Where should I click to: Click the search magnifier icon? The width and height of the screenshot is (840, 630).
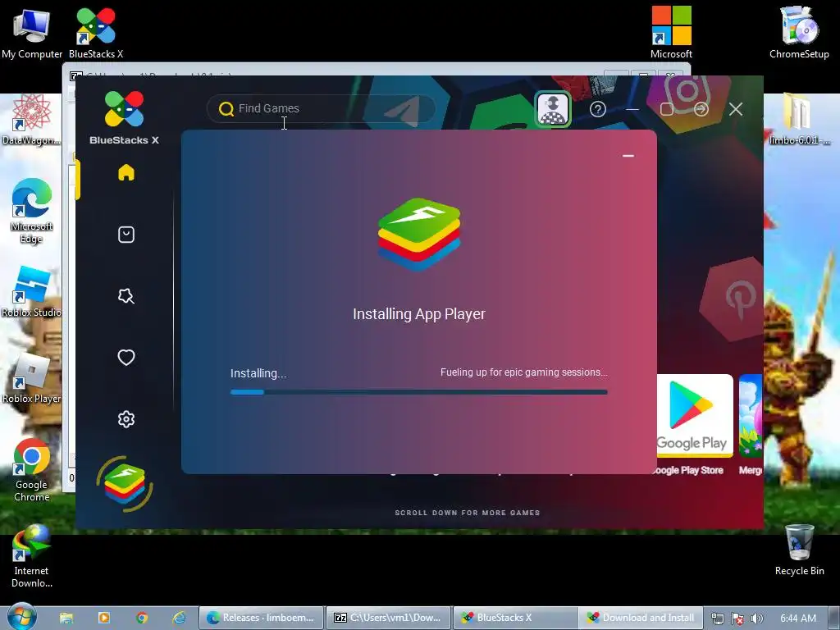[226, 109]
